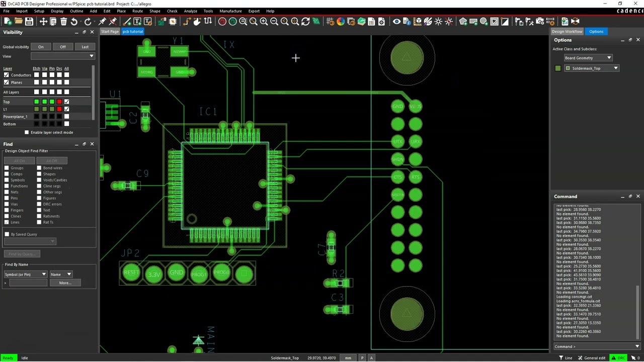
Task: Open the Symbol (or Pin) dropdown
Action: click(x=26, y=275)
